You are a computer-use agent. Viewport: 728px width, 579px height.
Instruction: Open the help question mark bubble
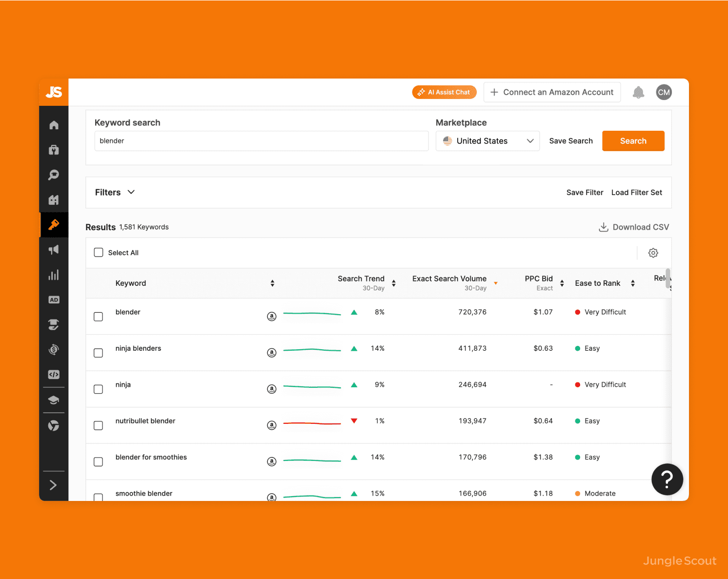pyautogui.click(x=667, y=479)
